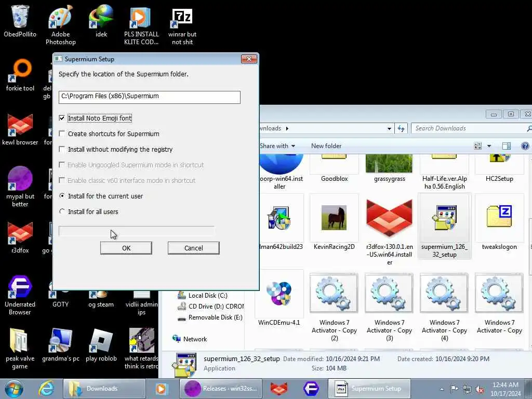Launch Internet Explorer from taskbar
Viewport: 532px width, 399px height.
[46, 389]
